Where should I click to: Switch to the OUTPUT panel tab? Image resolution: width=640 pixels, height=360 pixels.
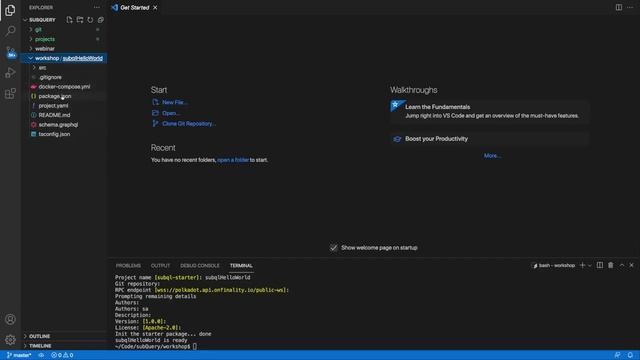[160, 266]
